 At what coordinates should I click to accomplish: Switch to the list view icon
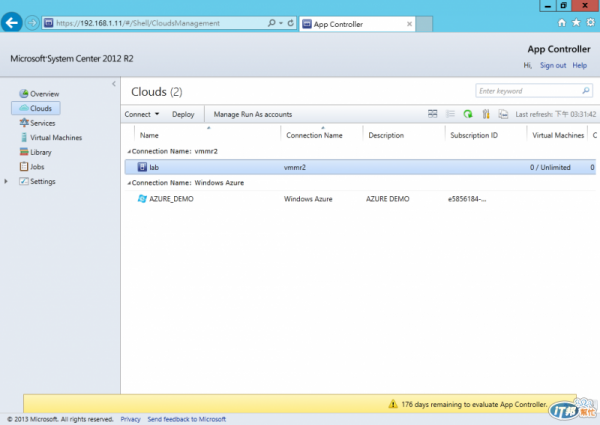tap(450, 114)
